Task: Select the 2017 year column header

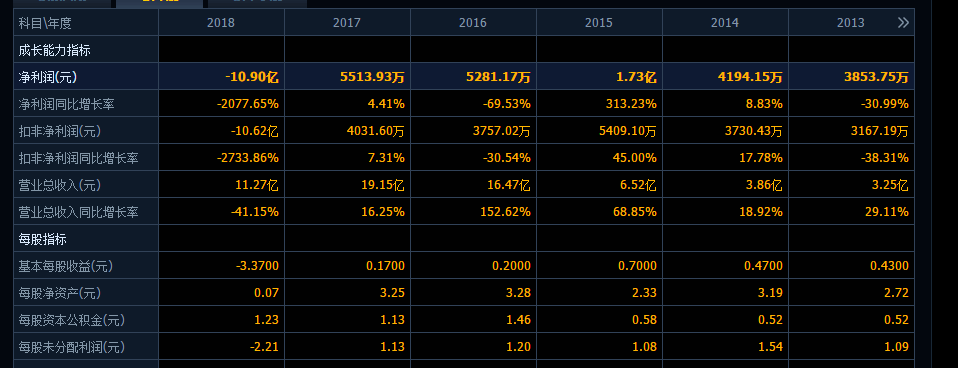Action: point(347,23)
